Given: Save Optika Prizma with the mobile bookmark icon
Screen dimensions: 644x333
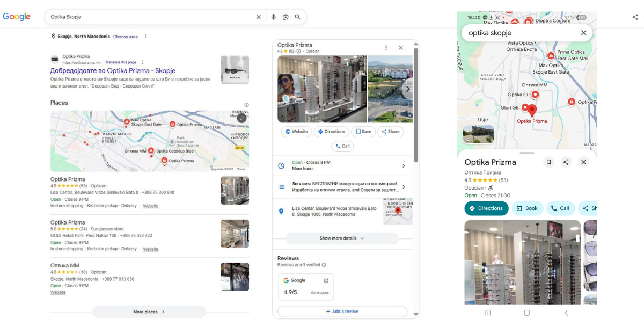Looking at the screenshot, I should (x=548, y=162).
